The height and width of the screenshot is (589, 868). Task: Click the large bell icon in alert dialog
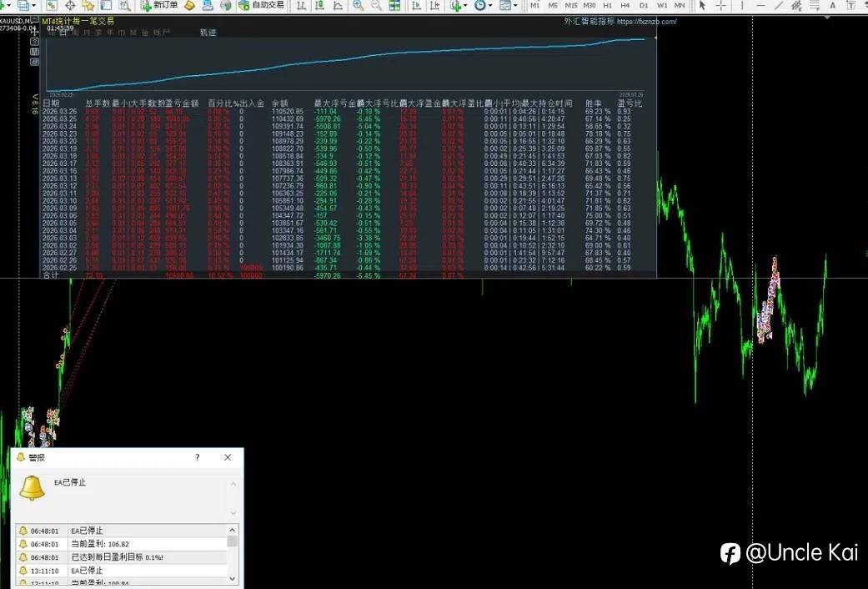point(33,488)
